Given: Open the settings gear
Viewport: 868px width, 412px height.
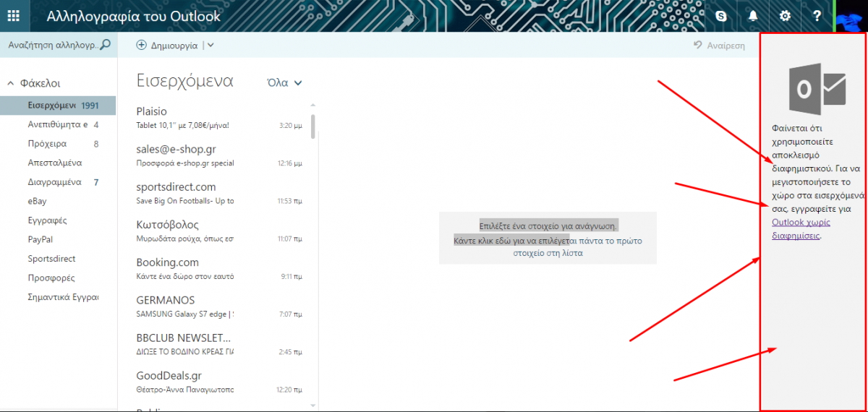Looking at the screenshot, I should click(785, 16).
